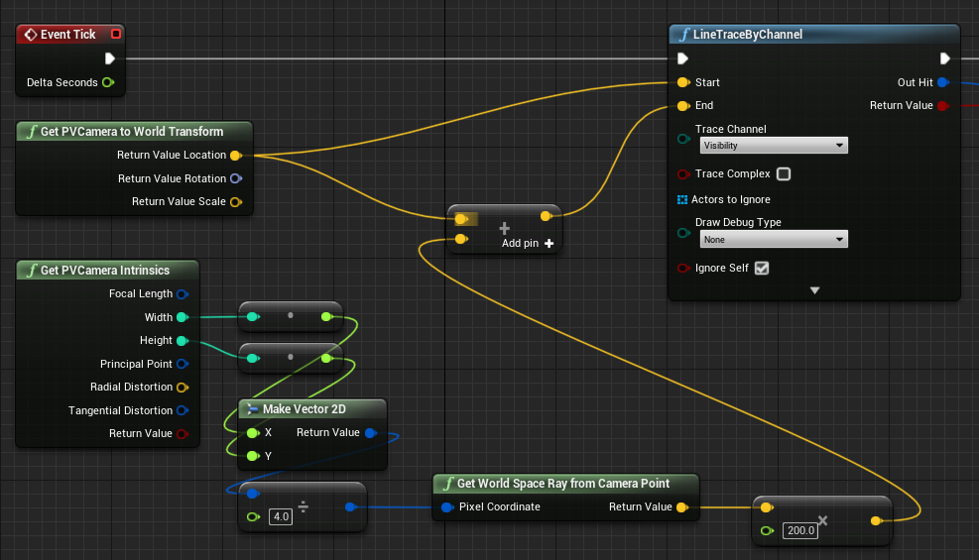Edit the 4.0 divisor value field
This screenshot has height=560, width=979.
coord(281,516)
